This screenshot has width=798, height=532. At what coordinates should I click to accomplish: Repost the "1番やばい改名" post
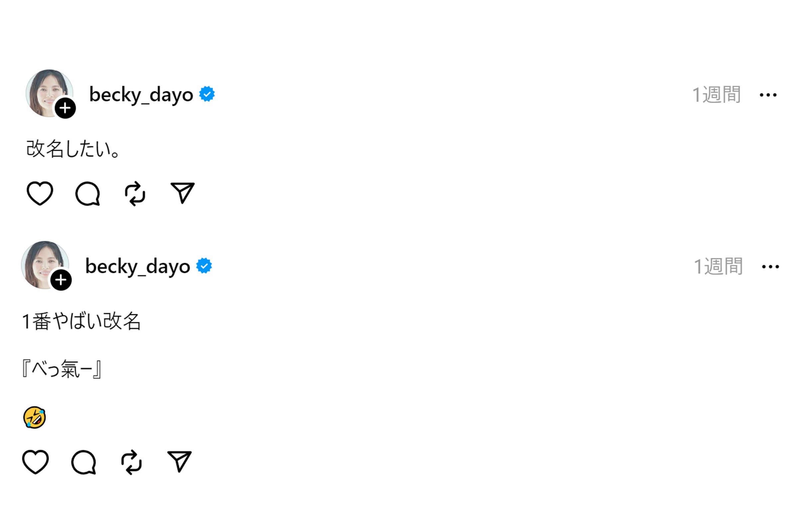pos(131,462)
